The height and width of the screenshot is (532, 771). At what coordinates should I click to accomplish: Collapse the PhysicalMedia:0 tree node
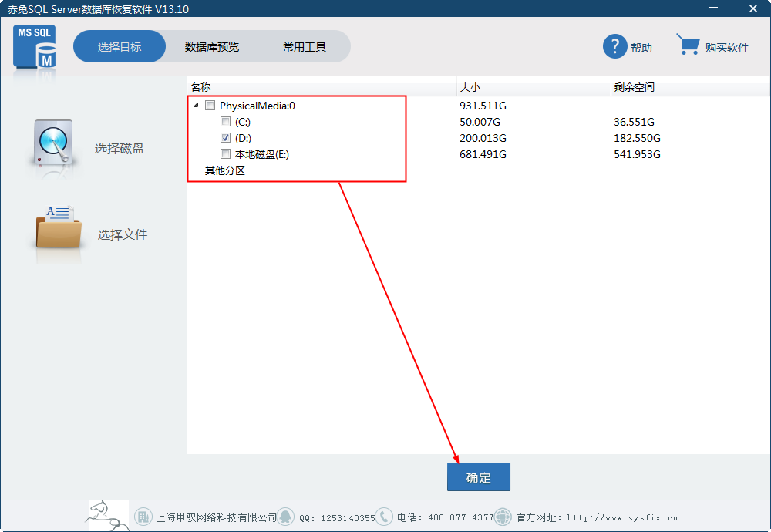point(196,105)
